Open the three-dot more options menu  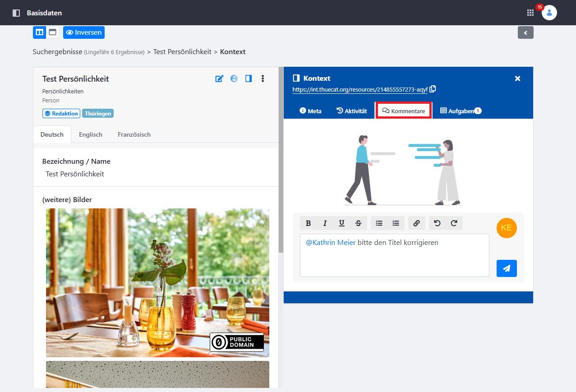click(263, 78)
